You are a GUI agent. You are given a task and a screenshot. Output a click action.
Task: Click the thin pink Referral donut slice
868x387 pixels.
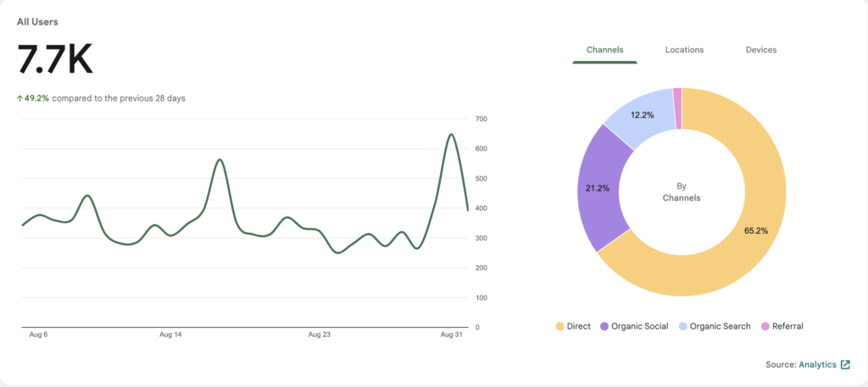point(677,108)
